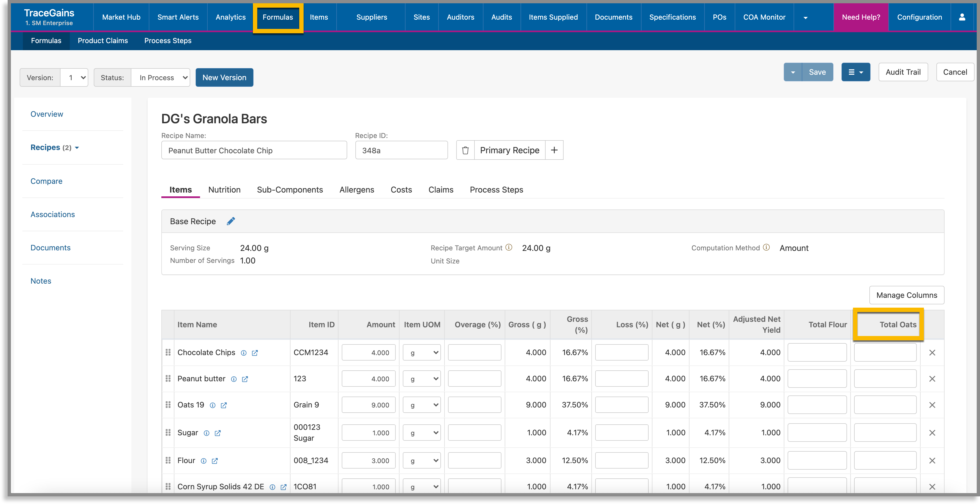Go to the Suppliers menu
The width and height of the screenshot is (980, 504).
371,17
